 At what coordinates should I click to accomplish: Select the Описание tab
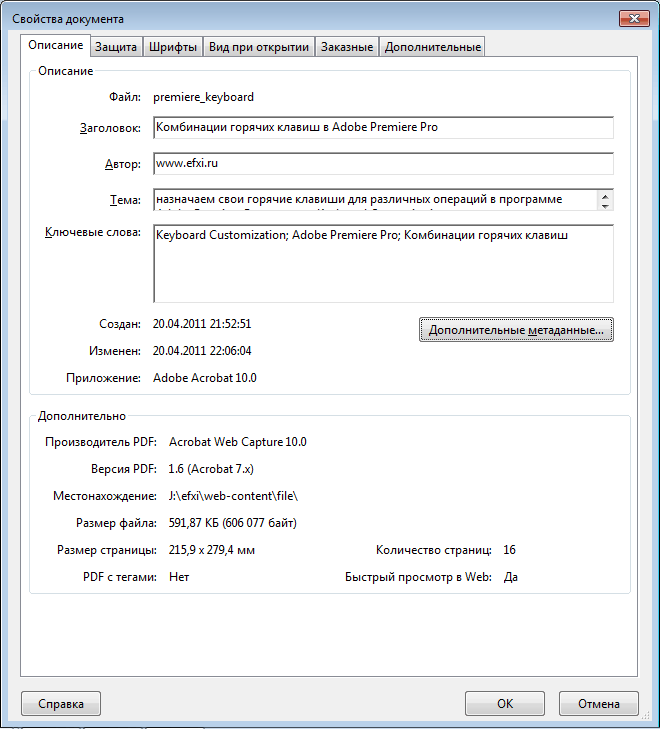coord(56,45)
